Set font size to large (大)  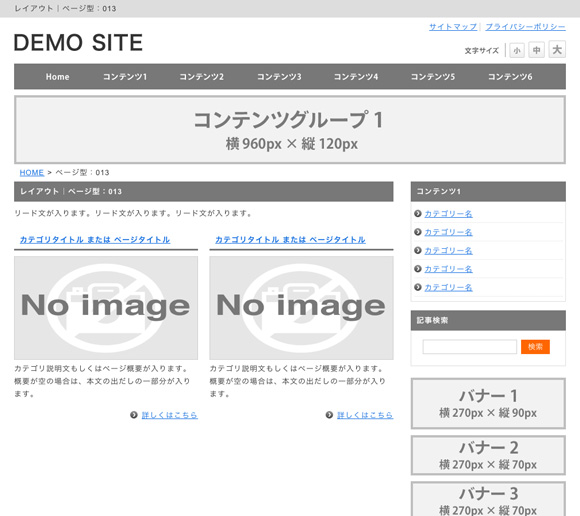pyautogui.click(x=557, y=49)
